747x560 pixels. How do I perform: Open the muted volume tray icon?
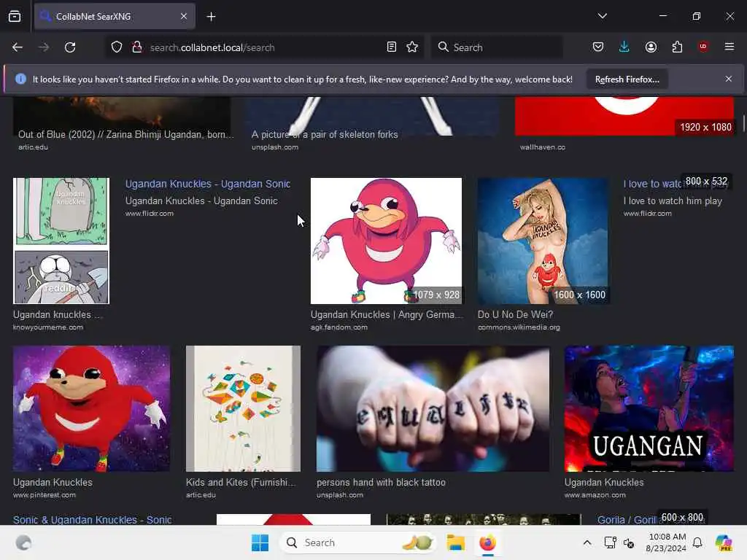(x=629, y=542)
